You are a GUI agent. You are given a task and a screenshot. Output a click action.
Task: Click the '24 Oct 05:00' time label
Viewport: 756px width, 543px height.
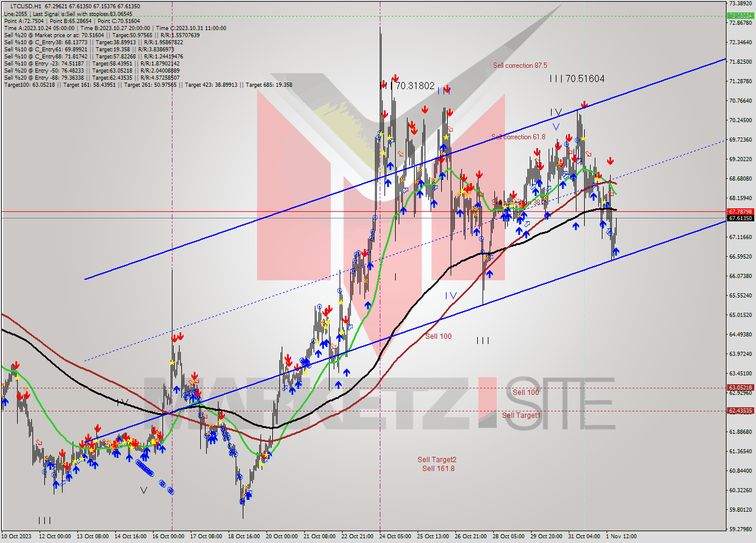click(395, 537)
